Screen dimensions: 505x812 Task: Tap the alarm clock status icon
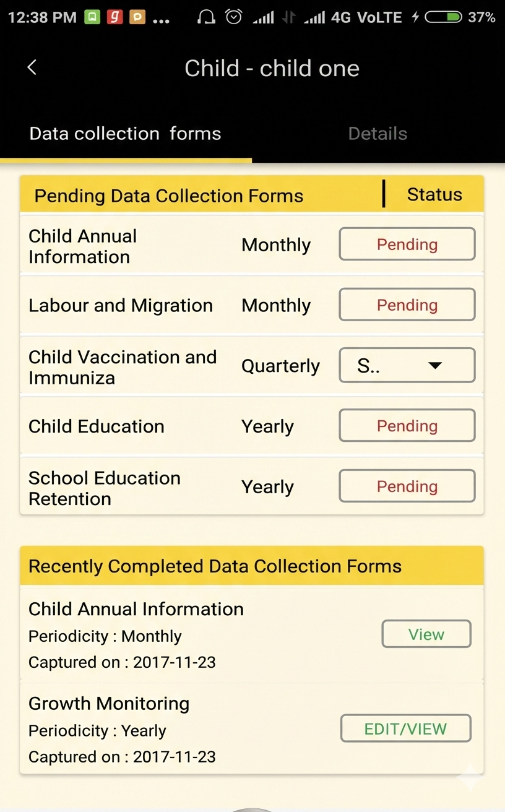pyautogui.click(x=233, y=17)
